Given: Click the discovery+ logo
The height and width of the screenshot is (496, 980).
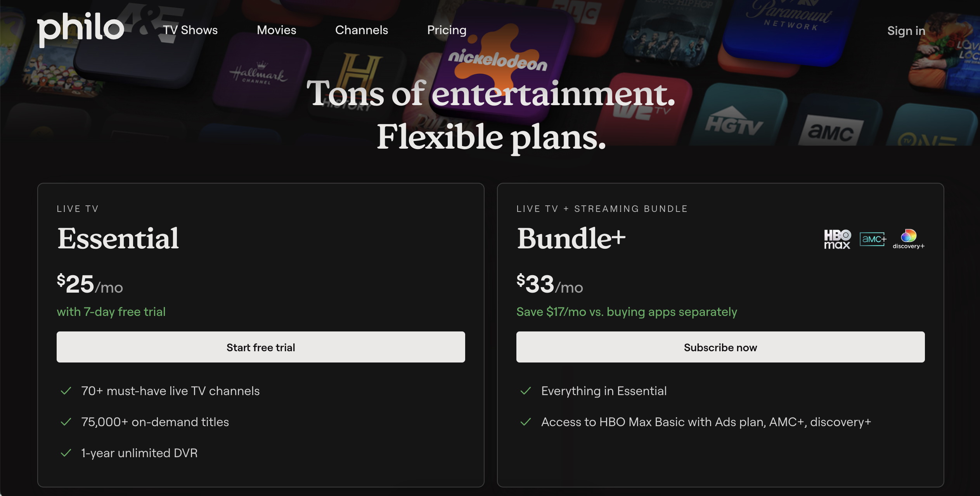Looking at the screenshot, I should click(908, 239).
